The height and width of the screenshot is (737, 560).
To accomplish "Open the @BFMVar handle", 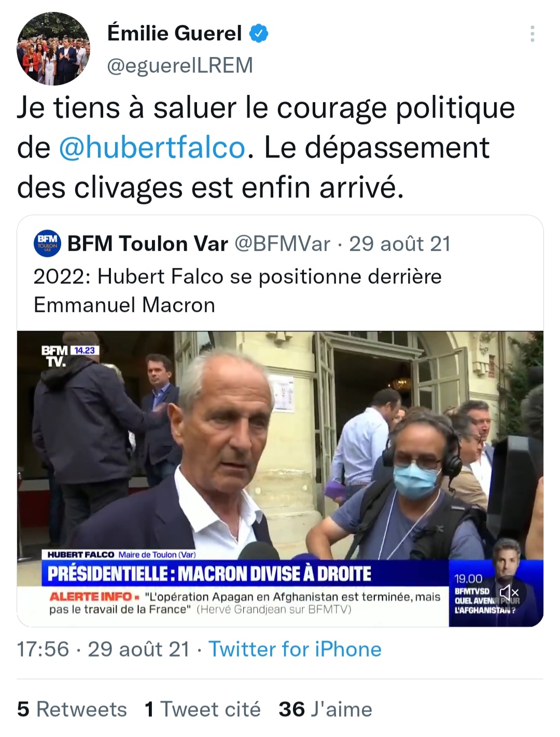I will pyautogui.click(x=283, y=244).
